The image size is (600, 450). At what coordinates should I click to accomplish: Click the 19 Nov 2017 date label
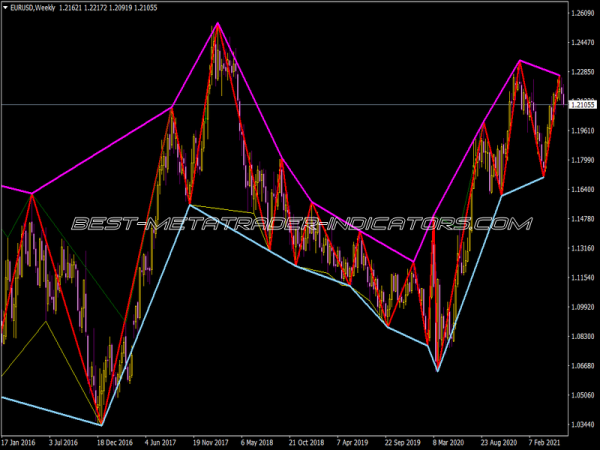(210, 443)
